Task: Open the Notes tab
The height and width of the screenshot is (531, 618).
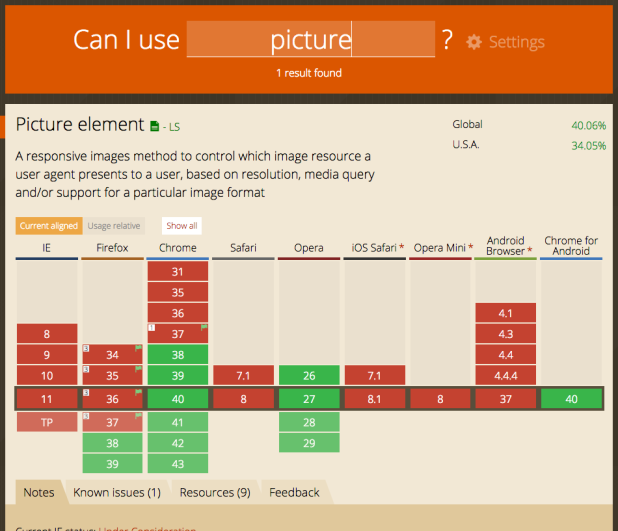Action: [38, 492]
